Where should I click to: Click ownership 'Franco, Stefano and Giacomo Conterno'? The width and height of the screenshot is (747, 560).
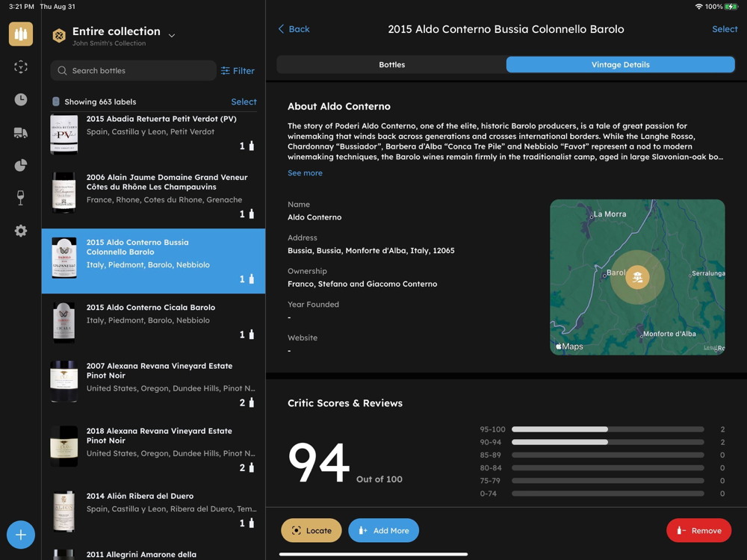point(362,284)
